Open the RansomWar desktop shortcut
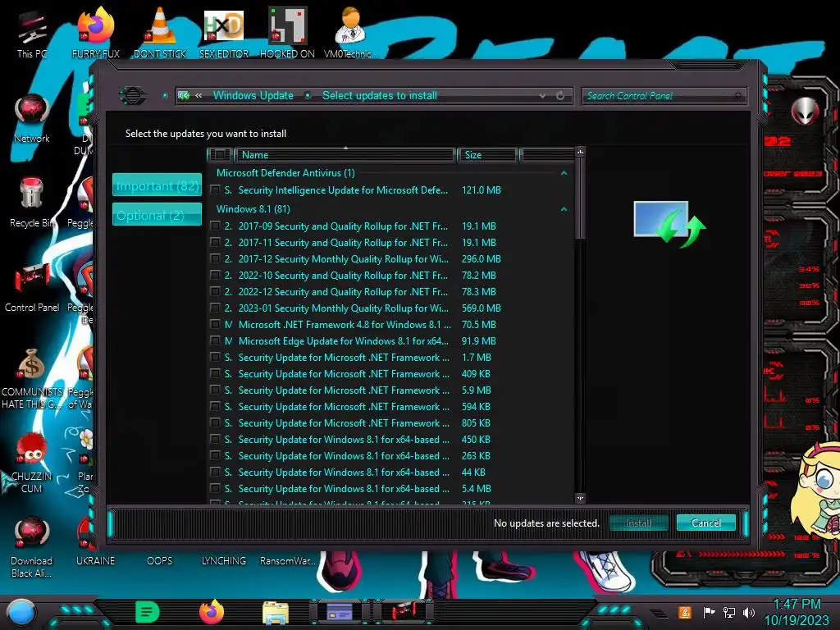 tap(287, 560)
